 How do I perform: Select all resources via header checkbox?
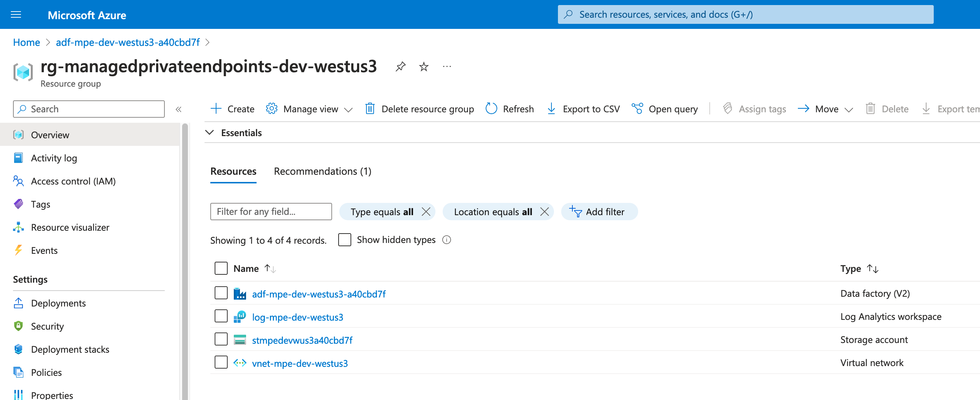pos(221,269)
